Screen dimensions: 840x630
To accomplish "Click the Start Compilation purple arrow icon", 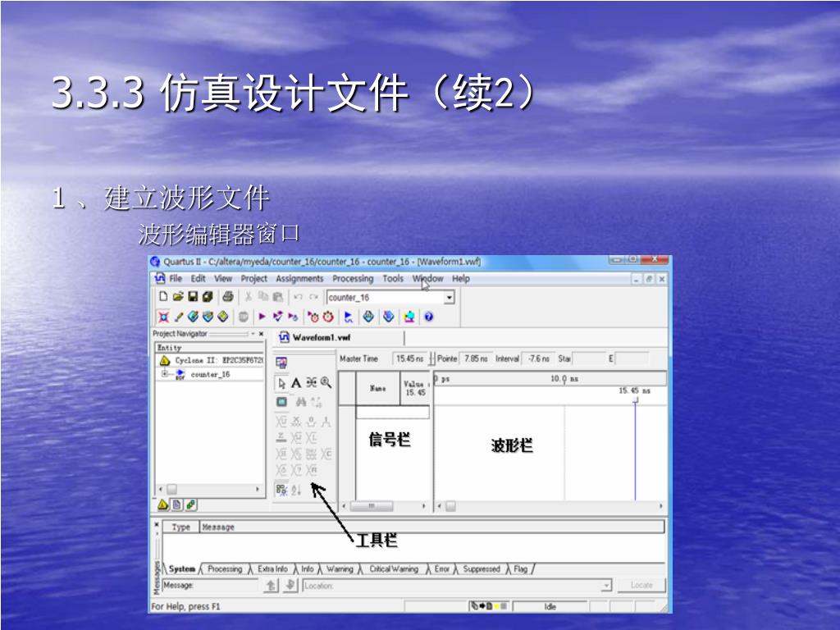I will [x=262, y=317].
